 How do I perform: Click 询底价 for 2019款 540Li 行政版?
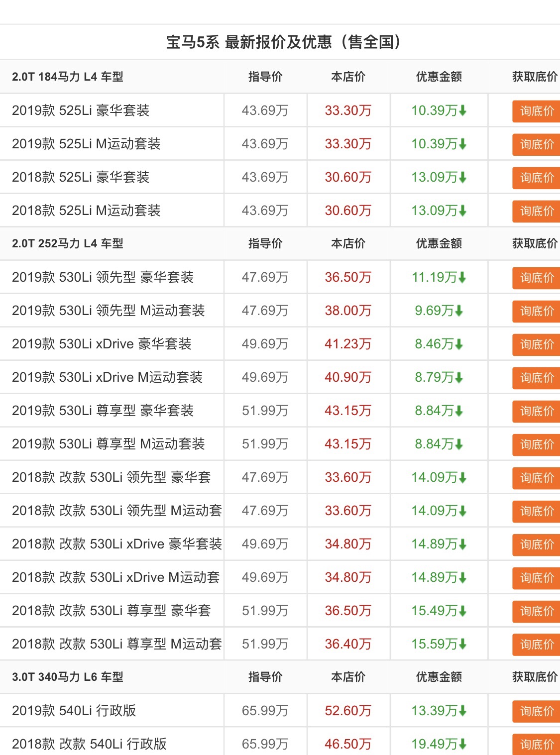pos(536,711)
